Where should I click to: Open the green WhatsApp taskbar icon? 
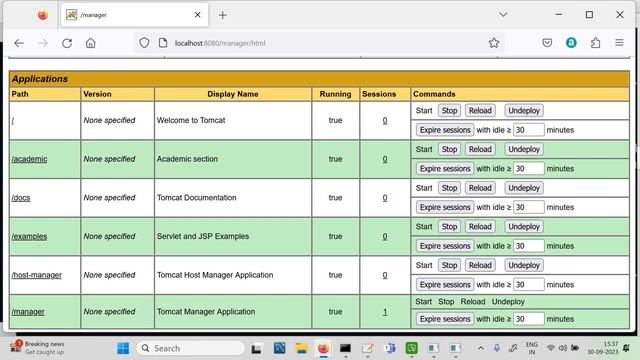(411, 348)
